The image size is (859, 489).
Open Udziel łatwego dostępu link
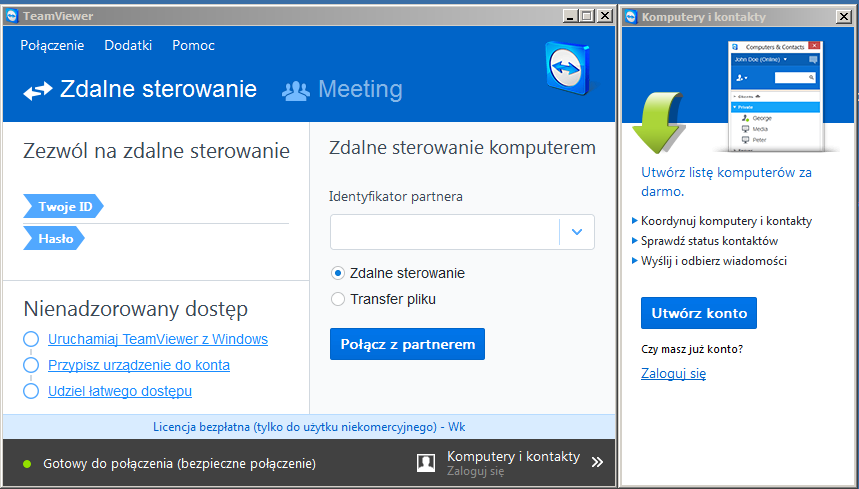pyautogui.click(x=120, y=391)
